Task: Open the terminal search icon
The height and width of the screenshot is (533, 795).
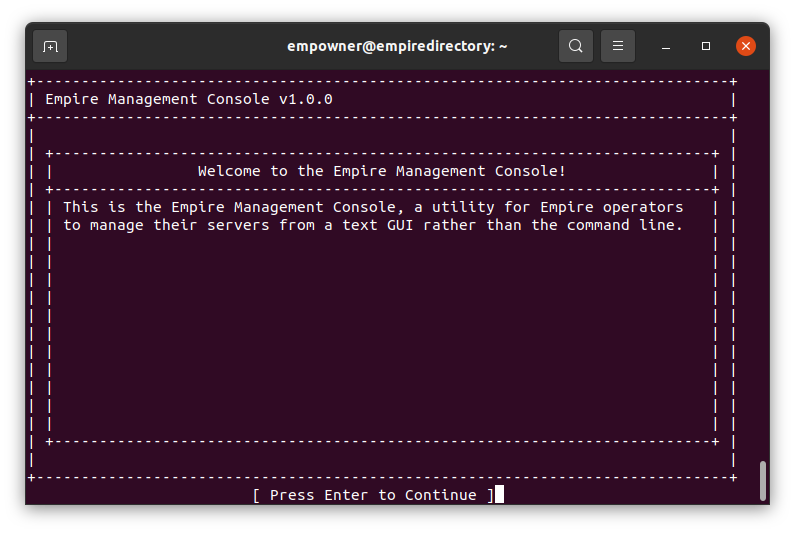Action: tap(575, 46)
